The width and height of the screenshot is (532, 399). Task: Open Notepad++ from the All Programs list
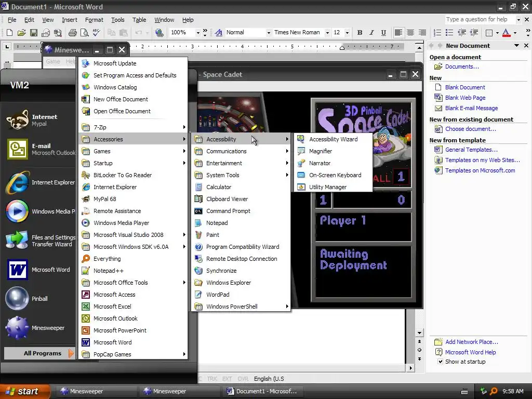(x=134, y=271)
